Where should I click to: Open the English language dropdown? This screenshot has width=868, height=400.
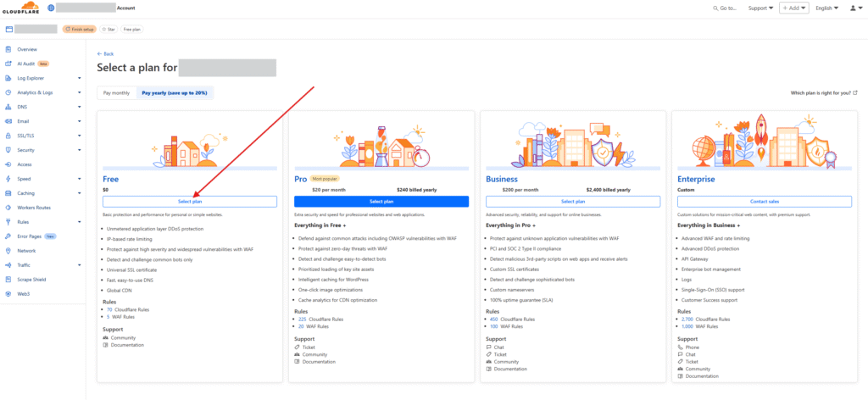point(826,8)
